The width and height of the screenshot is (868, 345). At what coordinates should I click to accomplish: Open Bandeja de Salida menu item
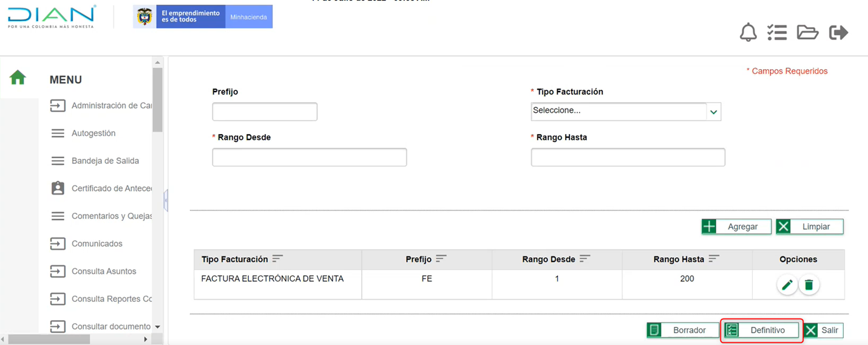point(105,161)
